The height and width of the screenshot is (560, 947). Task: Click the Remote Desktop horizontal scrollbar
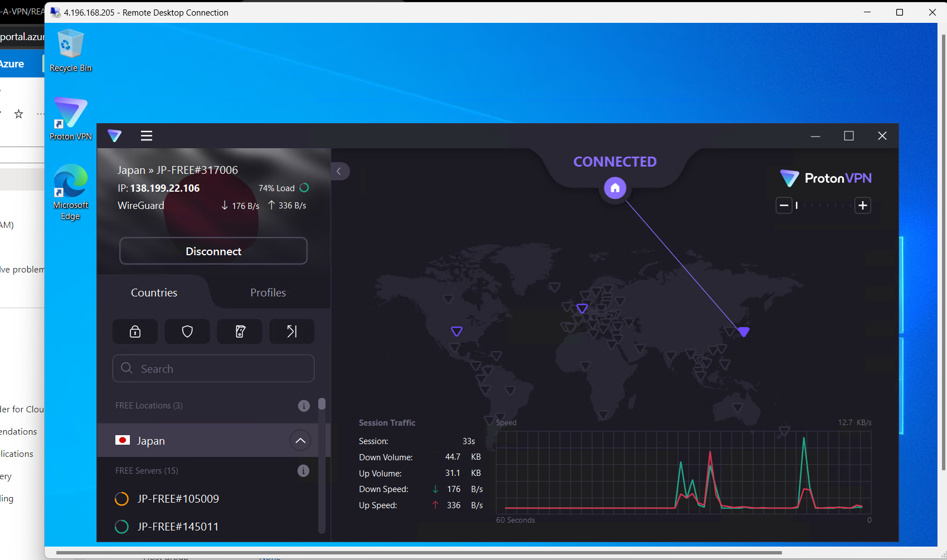[418, 553]
